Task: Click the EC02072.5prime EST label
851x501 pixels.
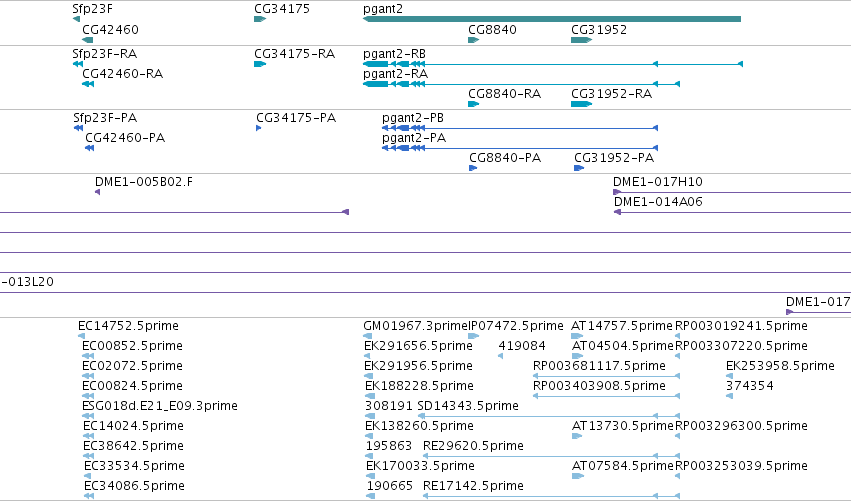Action: [x=132, y=366]
